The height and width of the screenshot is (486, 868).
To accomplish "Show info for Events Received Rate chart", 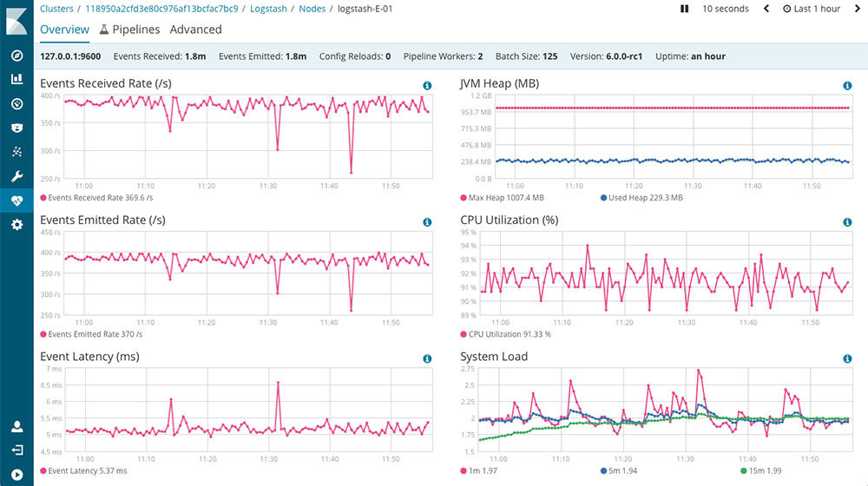I will (427, 85).
